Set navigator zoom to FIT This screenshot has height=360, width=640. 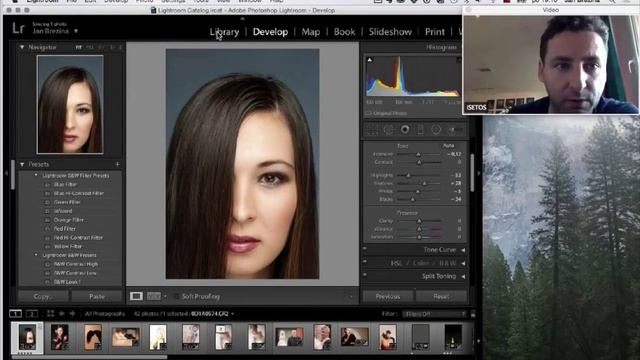coord(78,47)
